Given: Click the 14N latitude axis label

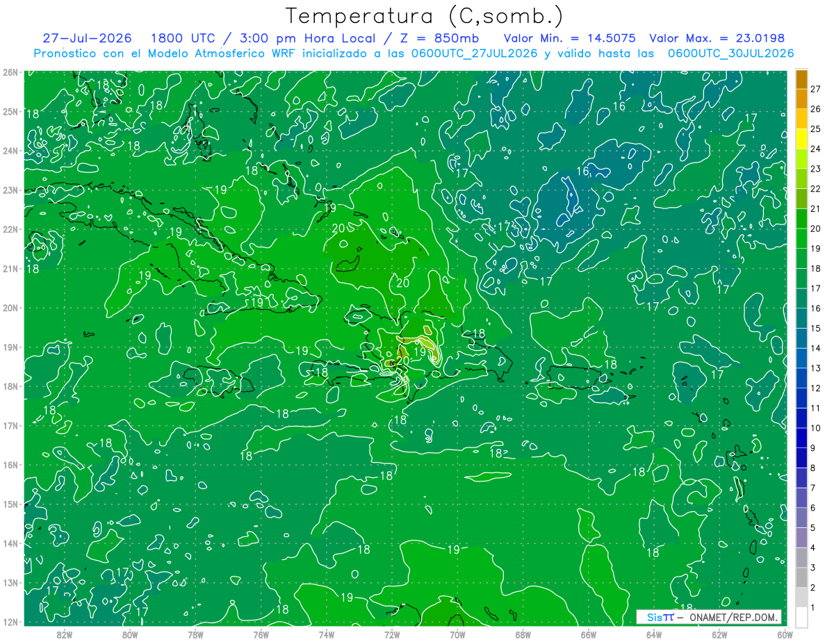Looking at the screenshot, I should click(10, 543).
